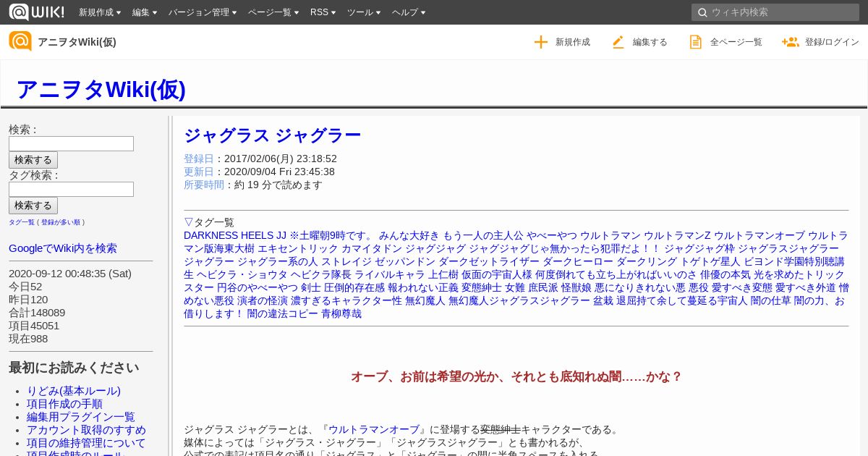Open the 闇の違法コピー tag
Screen dimensions: 868x456
pos(283,313)
